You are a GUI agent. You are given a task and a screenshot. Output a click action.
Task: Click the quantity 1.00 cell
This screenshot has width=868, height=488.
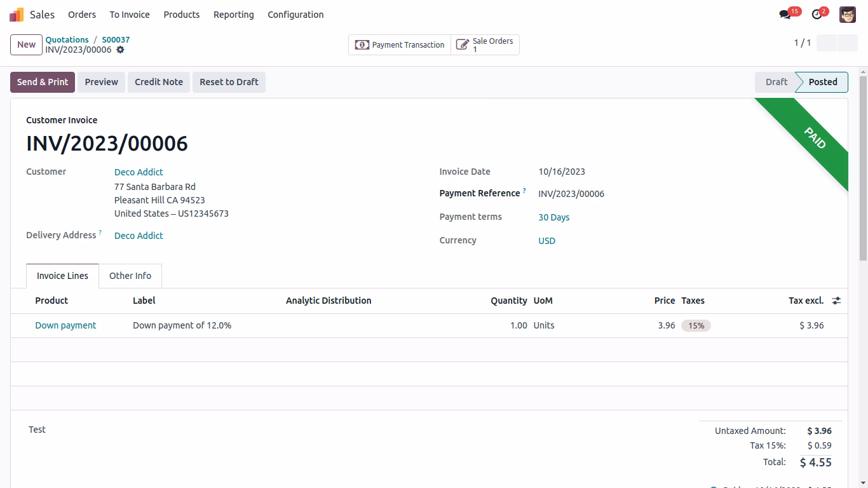point(519,325)
